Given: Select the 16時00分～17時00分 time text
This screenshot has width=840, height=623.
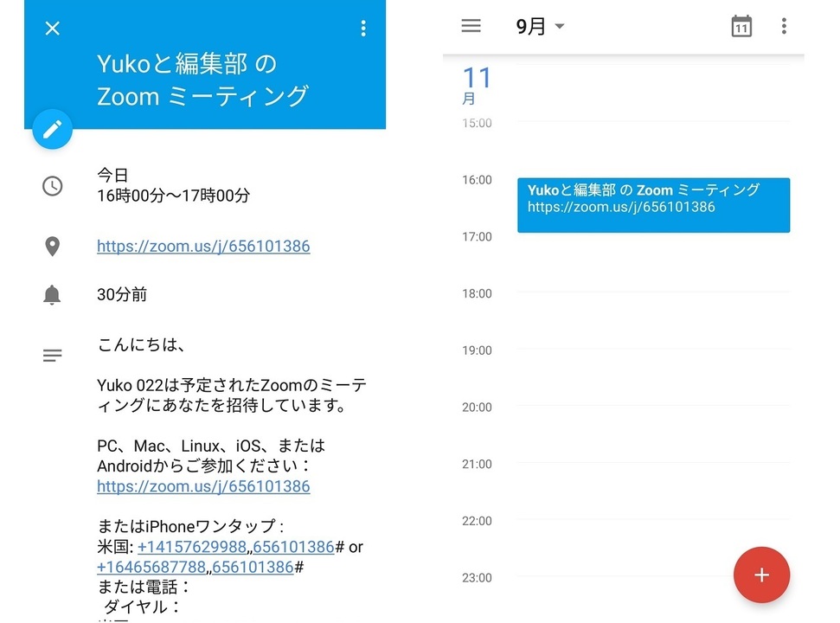Looking at the screenshot, I should [174, 196].
